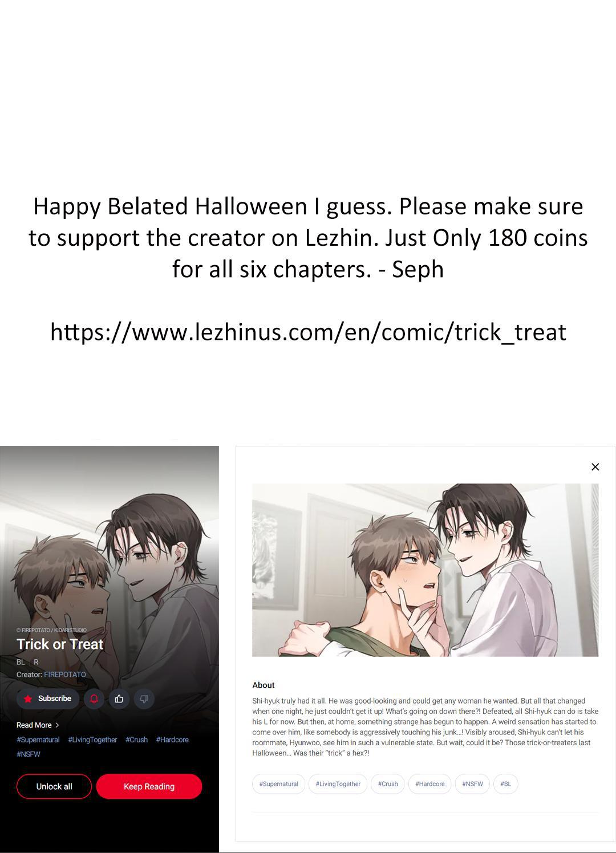Close the About panel with X

coord(595,467)
